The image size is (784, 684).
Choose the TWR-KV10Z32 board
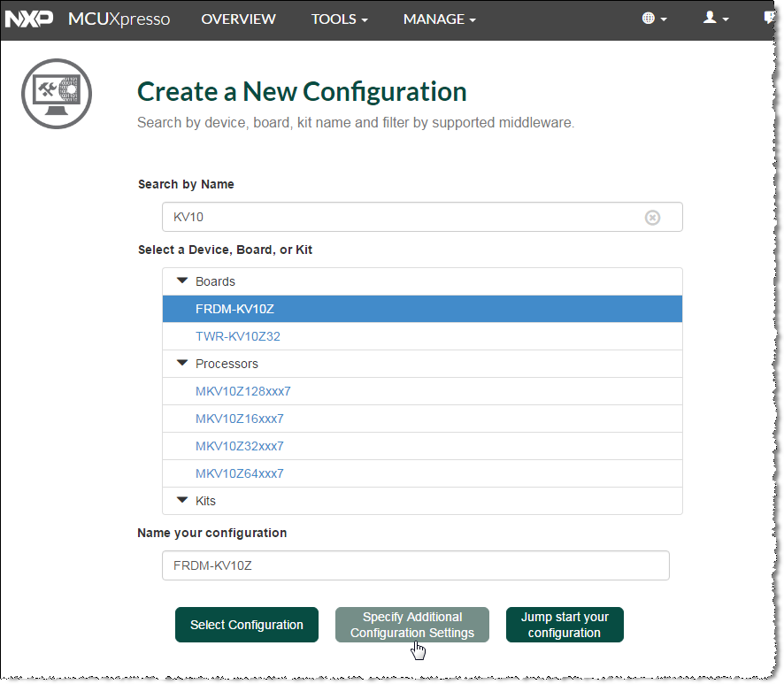coord(238,336)
